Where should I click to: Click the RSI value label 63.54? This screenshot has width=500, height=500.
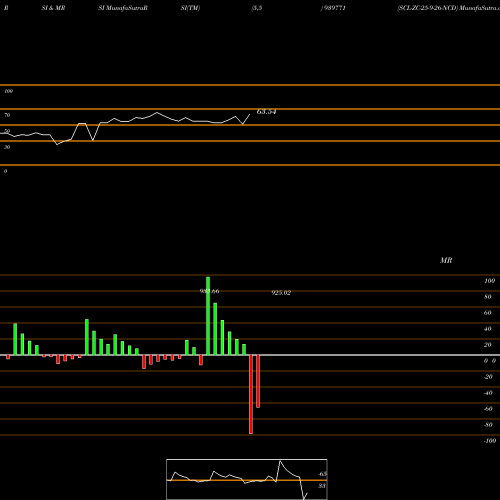coord(266,112)
